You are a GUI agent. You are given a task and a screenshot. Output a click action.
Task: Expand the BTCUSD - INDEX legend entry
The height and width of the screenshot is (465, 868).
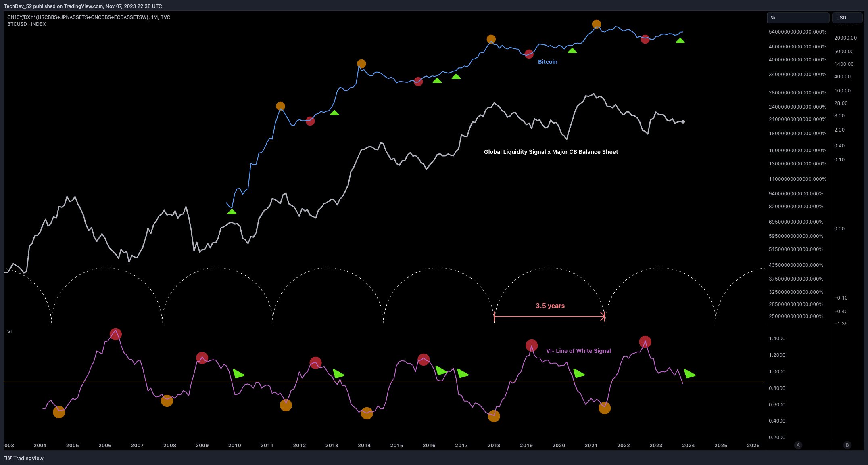[x=26, y=24]
